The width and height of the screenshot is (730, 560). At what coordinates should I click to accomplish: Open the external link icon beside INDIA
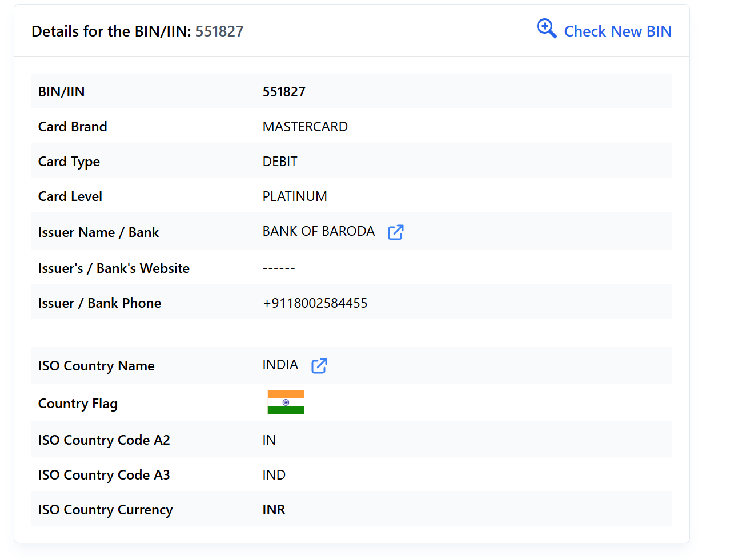[319, 366]
